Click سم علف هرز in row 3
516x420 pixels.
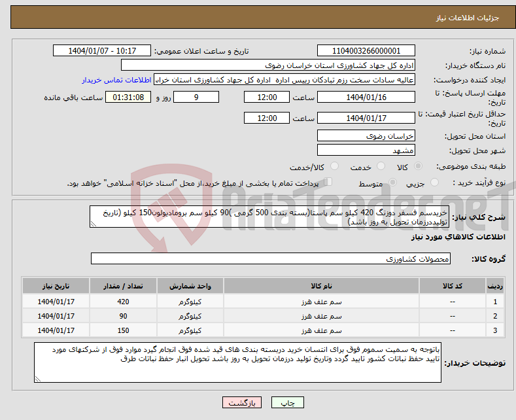(x=322, y=331)
